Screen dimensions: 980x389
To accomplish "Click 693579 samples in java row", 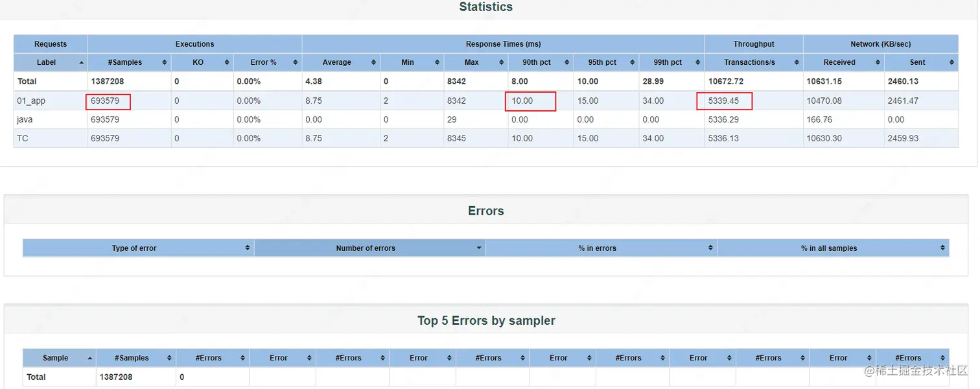I will tap(105, 120).
